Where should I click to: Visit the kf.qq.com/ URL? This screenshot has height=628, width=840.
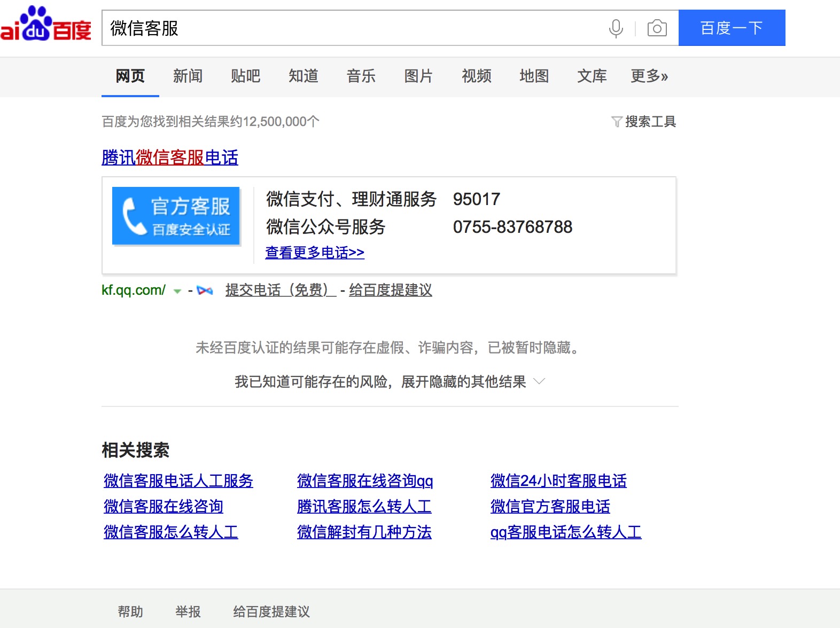click(x=134, y=290)
